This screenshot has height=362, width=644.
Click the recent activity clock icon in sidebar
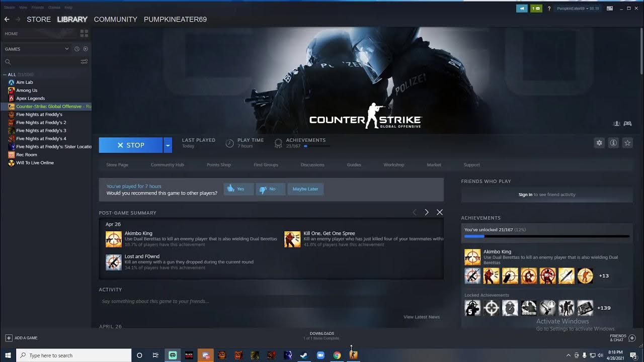(77, 49)
